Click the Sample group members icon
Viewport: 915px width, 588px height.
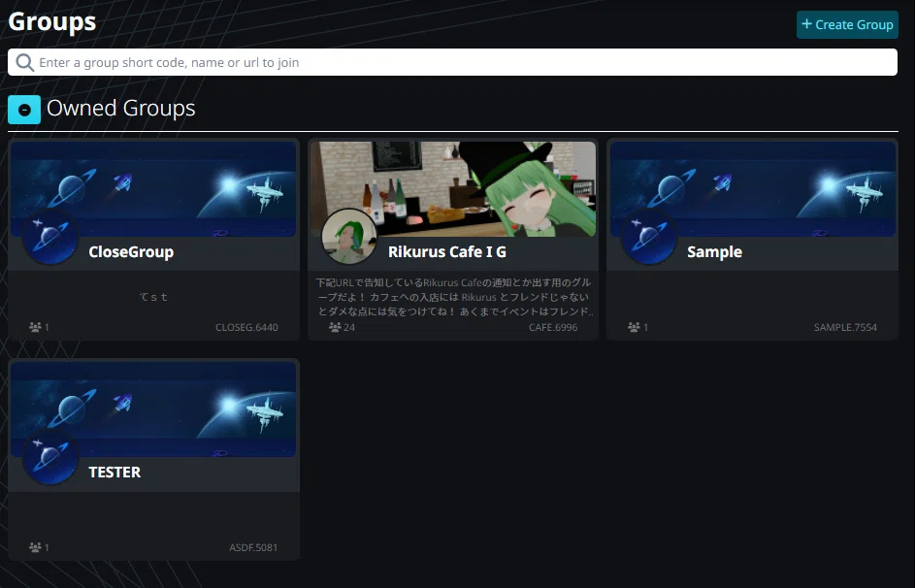point(635,327)
